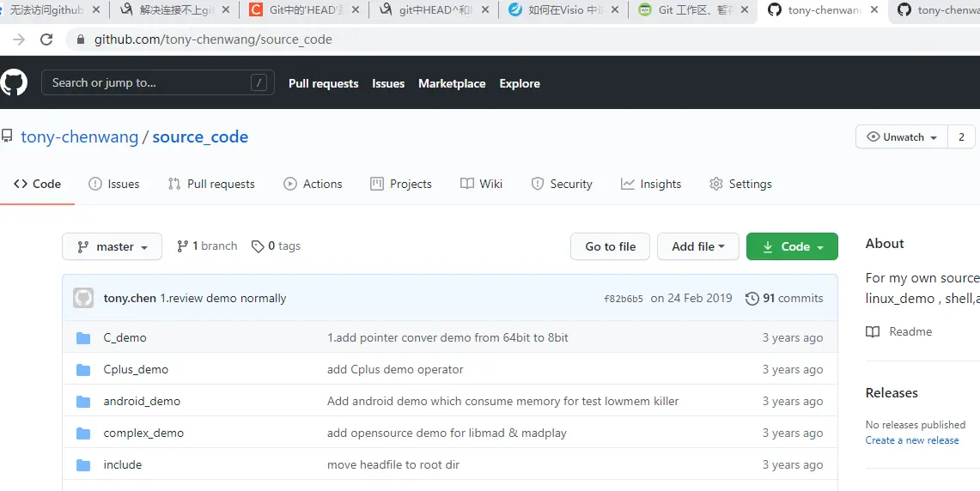
Task: Open the watchers count 2
Action: coord(961,136)
